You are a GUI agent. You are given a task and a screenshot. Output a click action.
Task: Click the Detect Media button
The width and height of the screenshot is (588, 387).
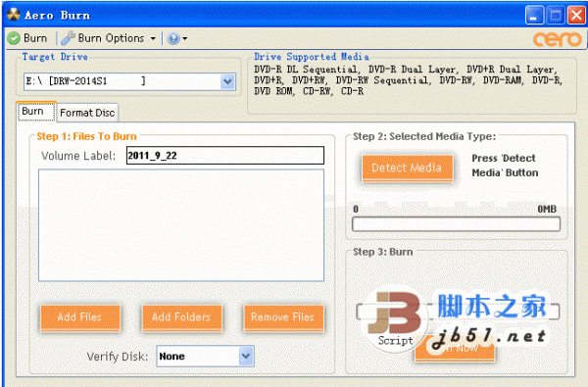pos(407,168)
